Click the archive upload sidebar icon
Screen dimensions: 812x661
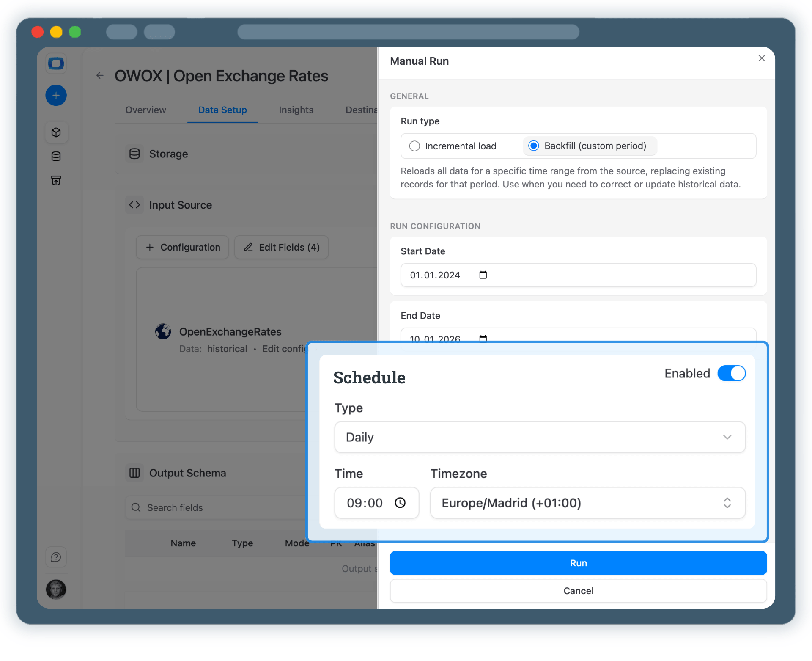(x=56, y=180)
